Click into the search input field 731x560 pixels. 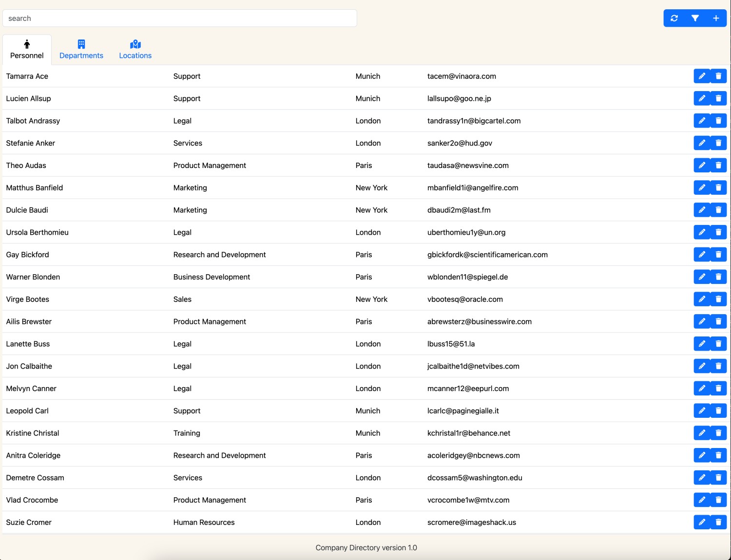coord(179,19)
